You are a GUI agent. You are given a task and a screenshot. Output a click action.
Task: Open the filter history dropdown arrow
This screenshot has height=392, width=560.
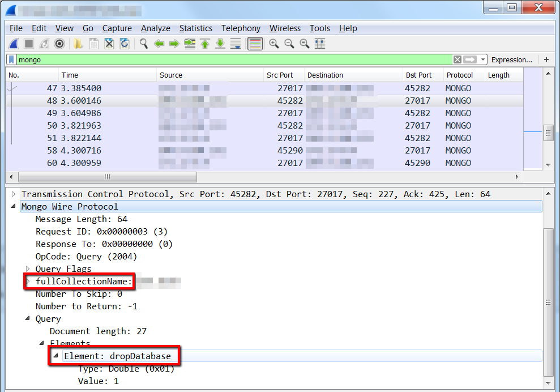(483, 59)
